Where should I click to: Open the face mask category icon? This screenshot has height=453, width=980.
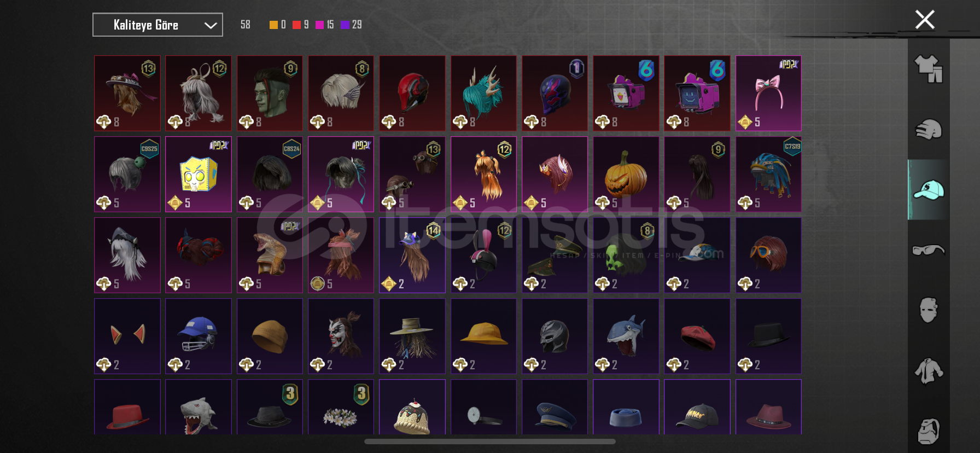(x=928, y=310)
